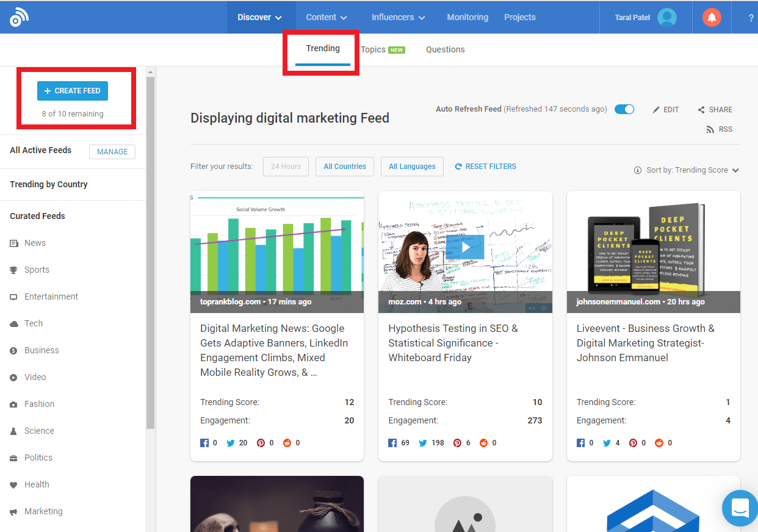Open the notifications bell
Screen dimensions: 758x532
(x=712, y=16)
